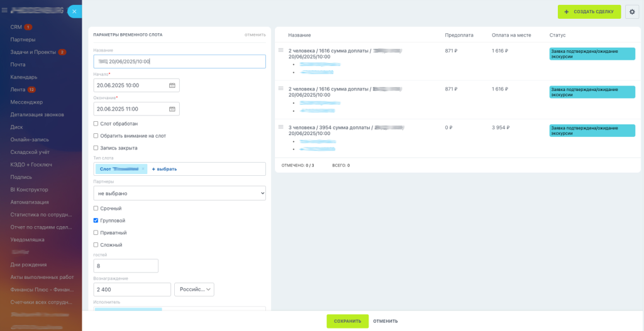Open the settings gear icon
Image resolution: width=644 pixels, height=331 pixels.
pyautogui.click(x=632, y=12)
